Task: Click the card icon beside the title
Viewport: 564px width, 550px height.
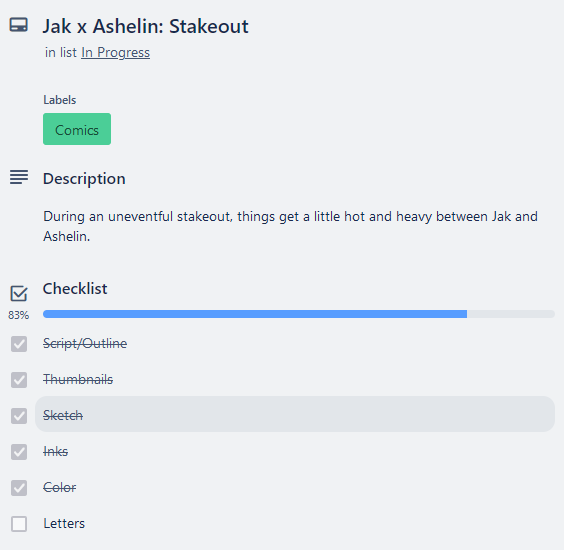Action: pos(19,25)
